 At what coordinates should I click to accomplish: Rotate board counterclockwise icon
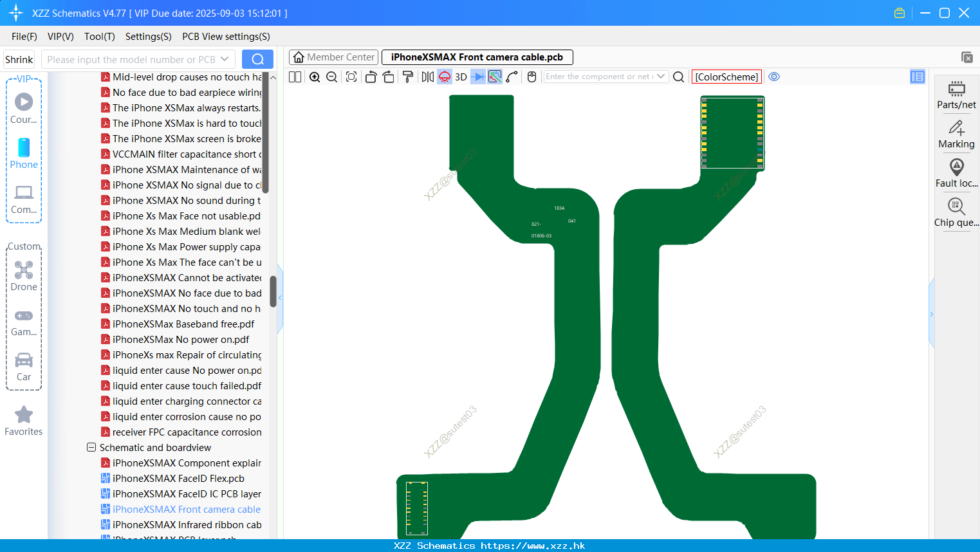[x=371, y=77]
